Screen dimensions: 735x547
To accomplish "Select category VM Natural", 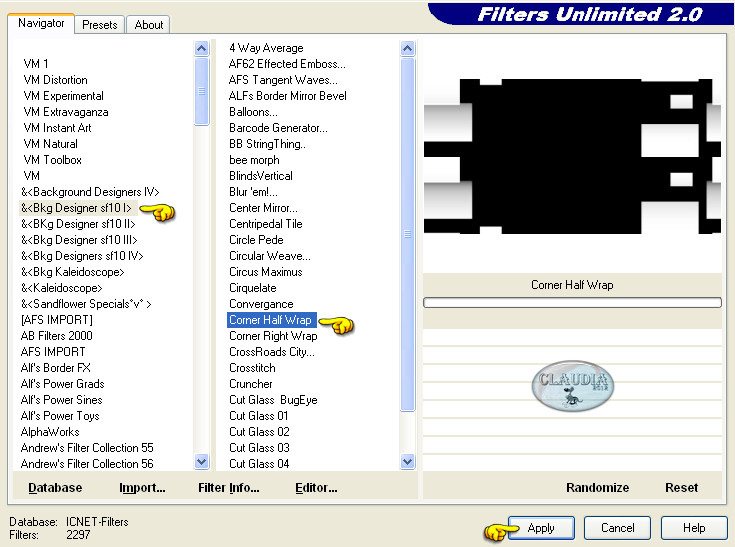I will click(51, 143).
